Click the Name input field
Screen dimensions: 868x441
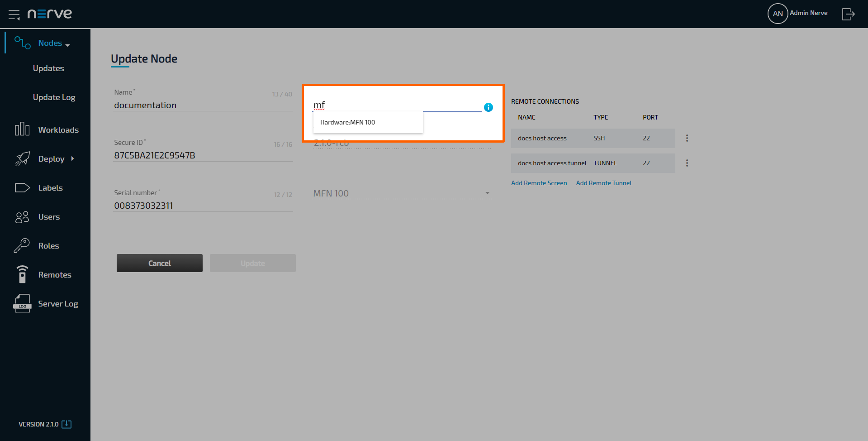[x=203, y=105]
